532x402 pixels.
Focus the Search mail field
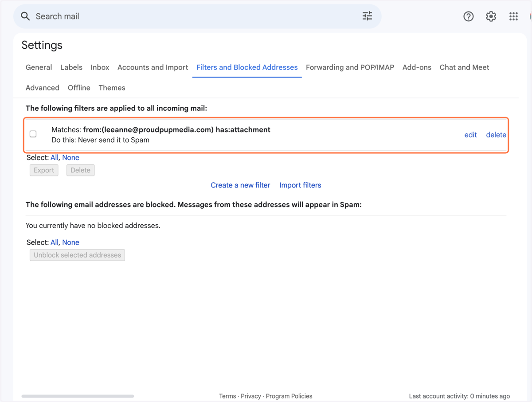pos(197,16)
